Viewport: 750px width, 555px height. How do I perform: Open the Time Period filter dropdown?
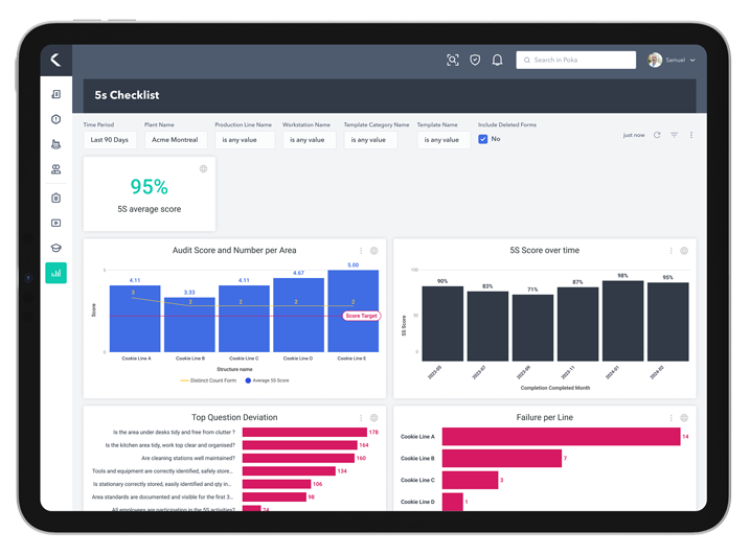tap(110, 140)
